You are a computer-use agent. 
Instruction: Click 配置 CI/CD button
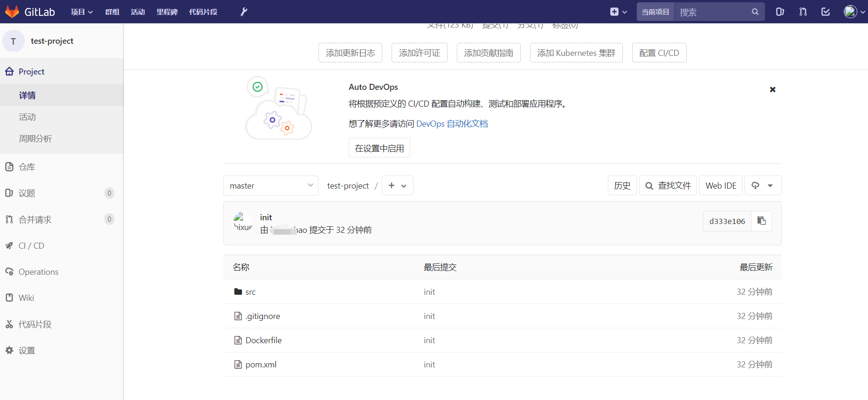[659, 53]
